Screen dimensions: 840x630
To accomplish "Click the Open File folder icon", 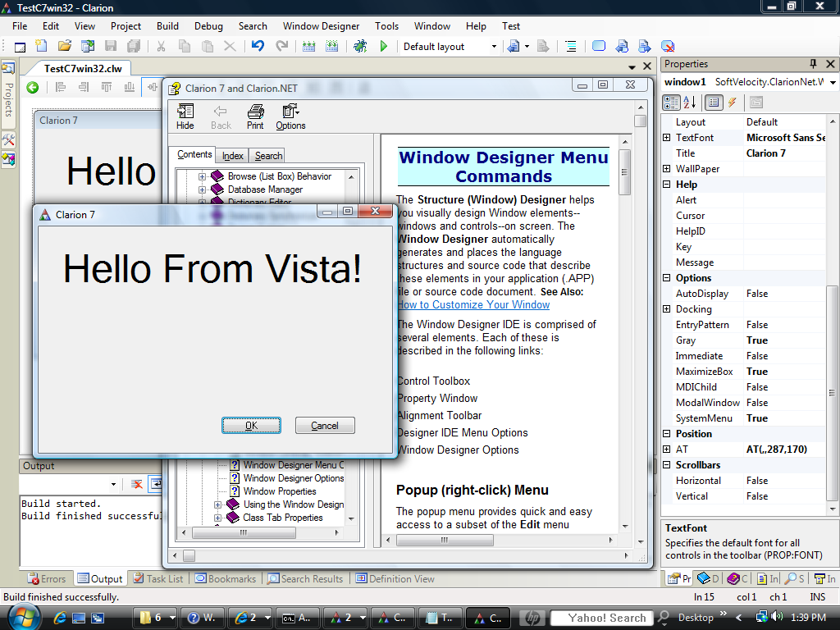I will pyautogui.click(x=65, y=47).
